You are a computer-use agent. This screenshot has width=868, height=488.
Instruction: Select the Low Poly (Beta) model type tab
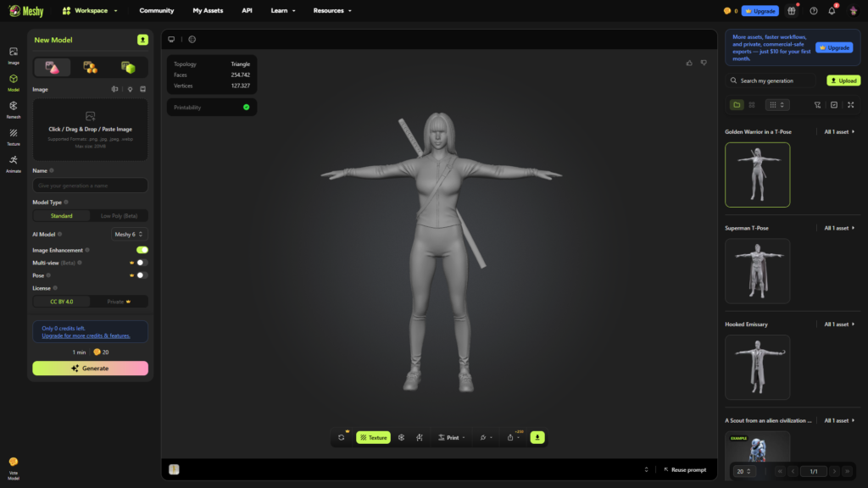[x=119, y=216]
